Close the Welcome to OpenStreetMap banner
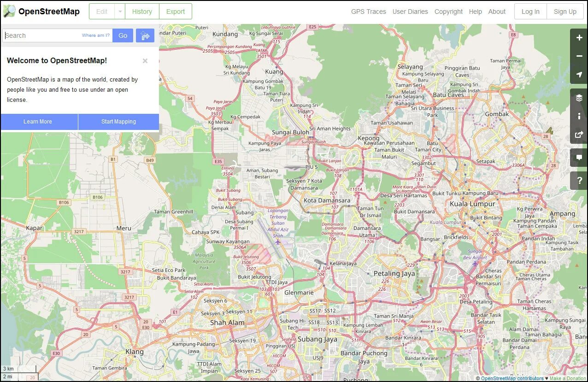 coord(145,61)
